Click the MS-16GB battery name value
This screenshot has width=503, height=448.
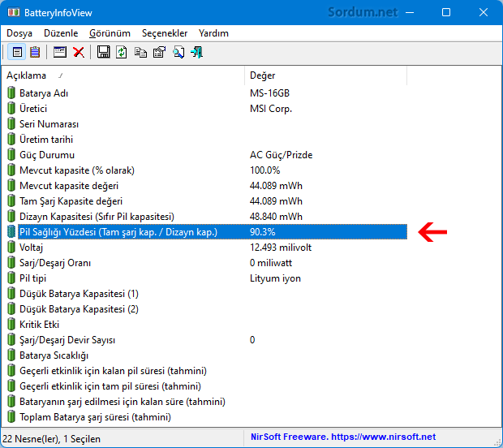[269, 93]
